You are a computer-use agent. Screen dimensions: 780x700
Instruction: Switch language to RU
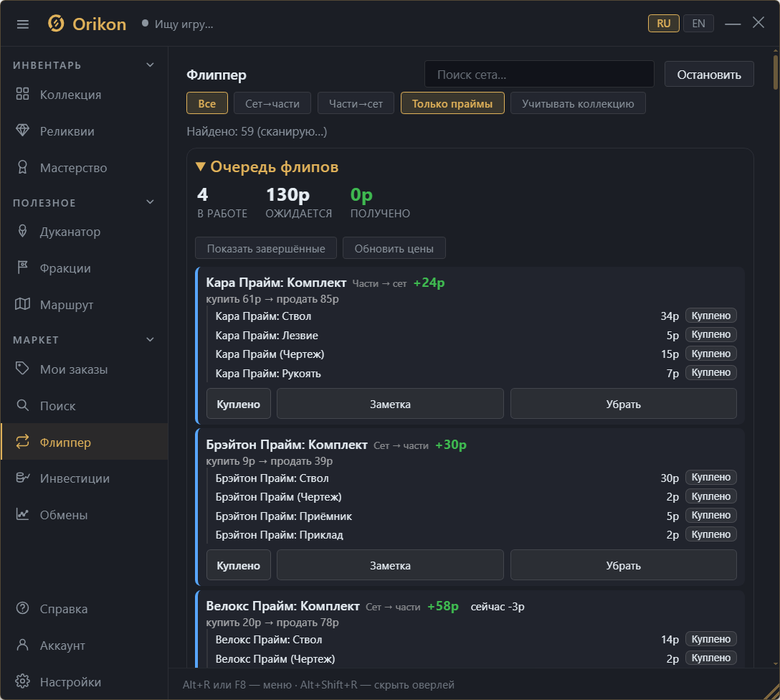click(664, 24)
